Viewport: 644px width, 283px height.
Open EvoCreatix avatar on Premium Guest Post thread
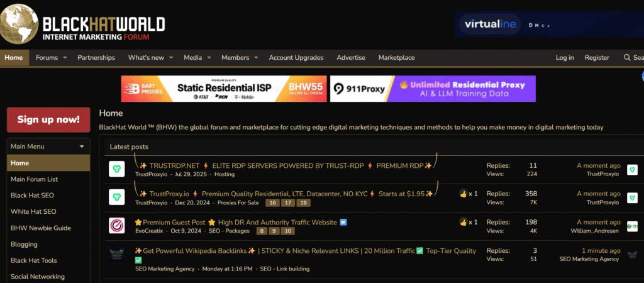[x=116, y=226]
